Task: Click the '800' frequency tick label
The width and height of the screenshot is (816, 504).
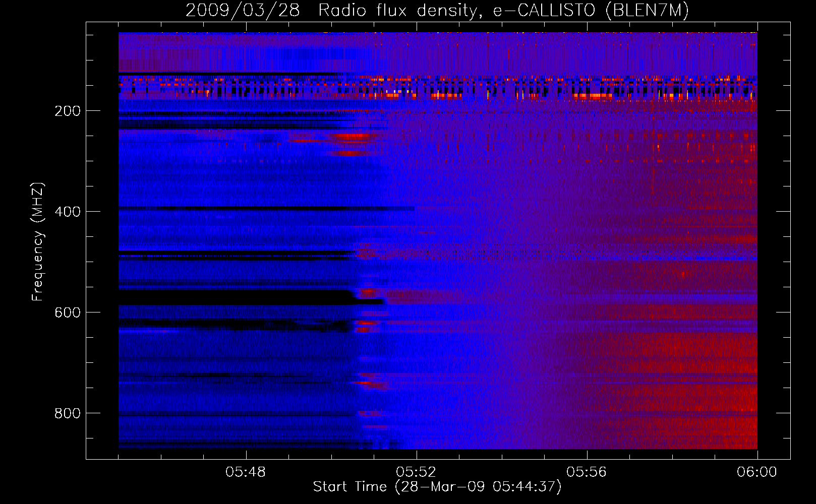Action: (68, 414)
